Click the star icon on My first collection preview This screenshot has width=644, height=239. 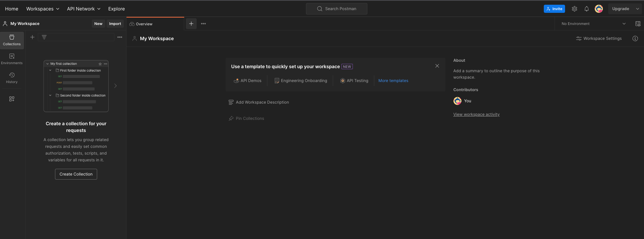pyautogui.click(x=100, y=64)
